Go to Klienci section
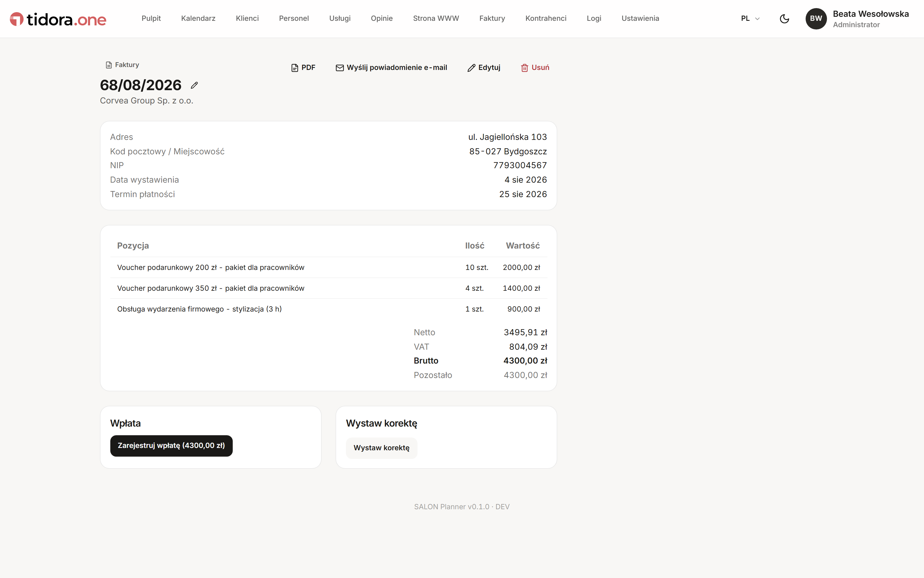Screen dimensions: 924x578 [247, 18]
